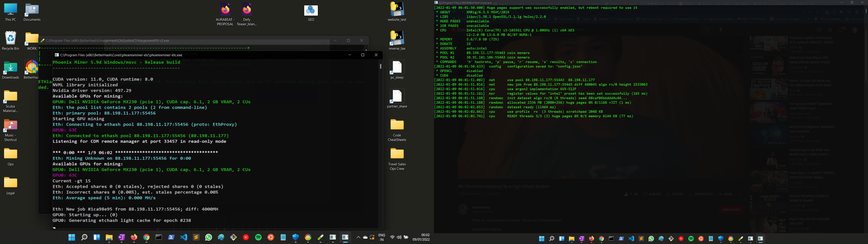Image resolution: width=868 pixels, height=244 pixels.
Task: Select the Code CheatSheets folder
Action: coord(397,130)
